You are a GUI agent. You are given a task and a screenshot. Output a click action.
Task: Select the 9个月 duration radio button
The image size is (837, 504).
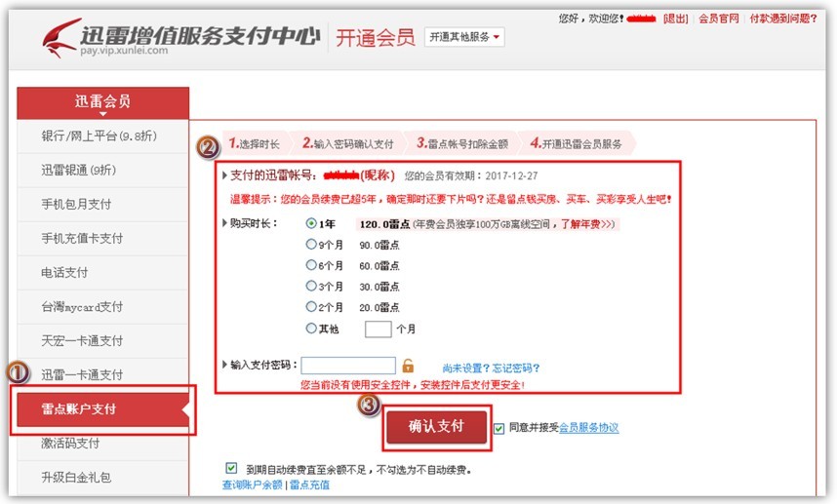tap(311, 245)
